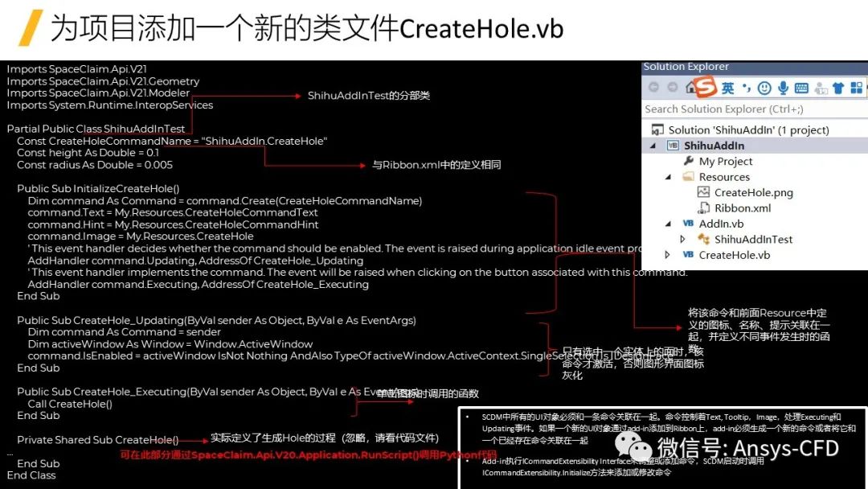Click the file icon of Ribbon.xml
The height and width of the screenshot is (489, 868).
tap(703, 208)
